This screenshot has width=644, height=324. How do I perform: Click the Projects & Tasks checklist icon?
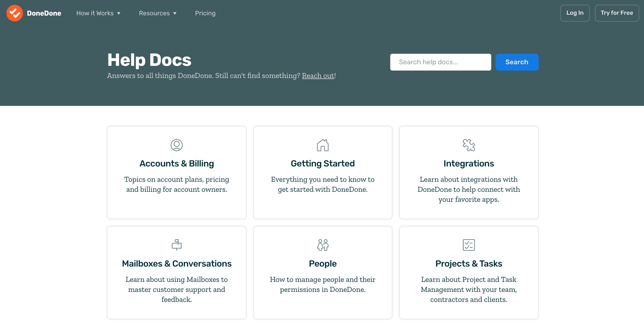click(469, 245)
